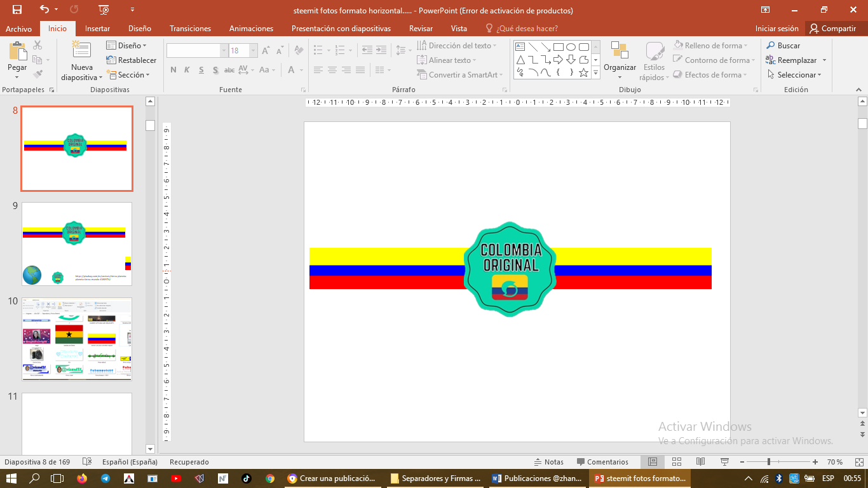This screenshot has height=488, width=868.
Task: Click the zoom out minus button
Action: 742,462
